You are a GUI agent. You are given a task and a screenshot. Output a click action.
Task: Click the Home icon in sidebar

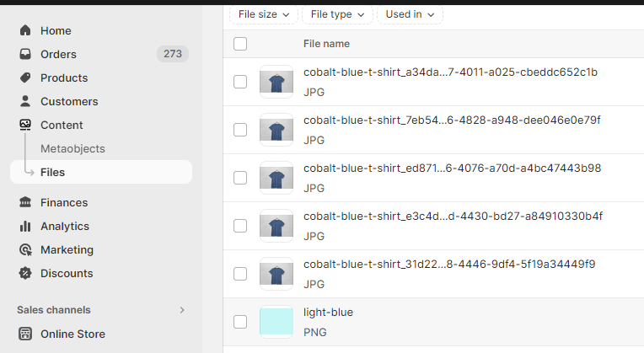click(24, 30)
